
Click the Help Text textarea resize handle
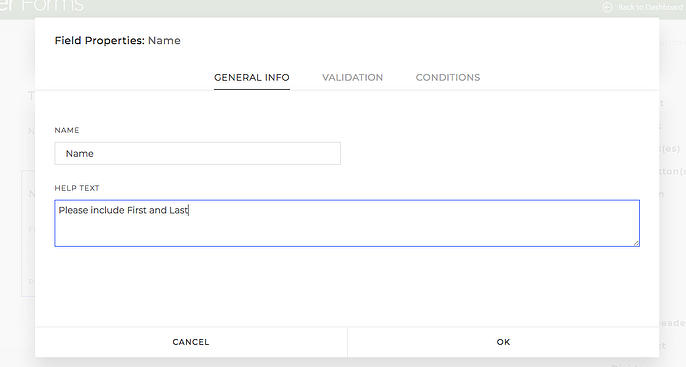coord(636,243)
